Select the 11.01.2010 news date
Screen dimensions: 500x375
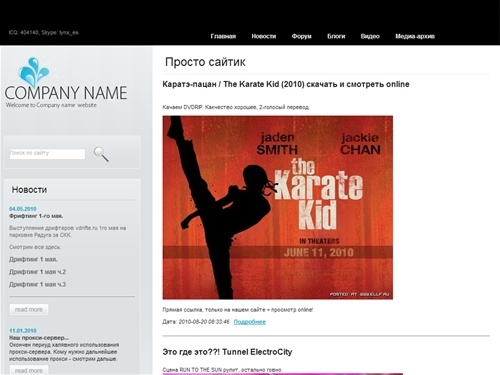[x=23, y=331]
